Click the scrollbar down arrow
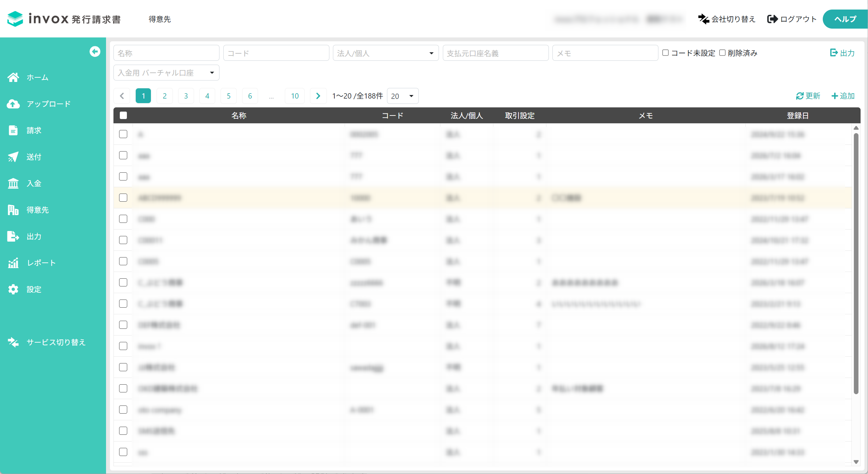The width and height of the screenshot is (868, 474). pyautogui.click(x=856, y=462)
